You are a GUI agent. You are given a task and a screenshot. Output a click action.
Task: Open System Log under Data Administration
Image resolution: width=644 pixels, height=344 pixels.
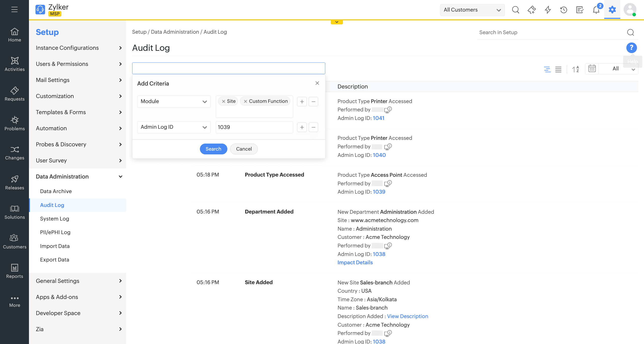tap(54, 219)
